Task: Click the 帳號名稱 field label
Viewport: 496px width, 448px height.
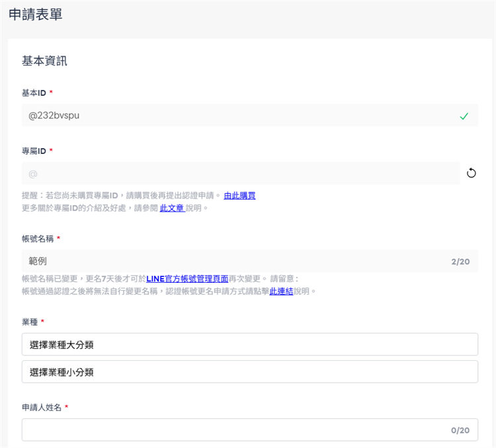Action: coord(38,239)
